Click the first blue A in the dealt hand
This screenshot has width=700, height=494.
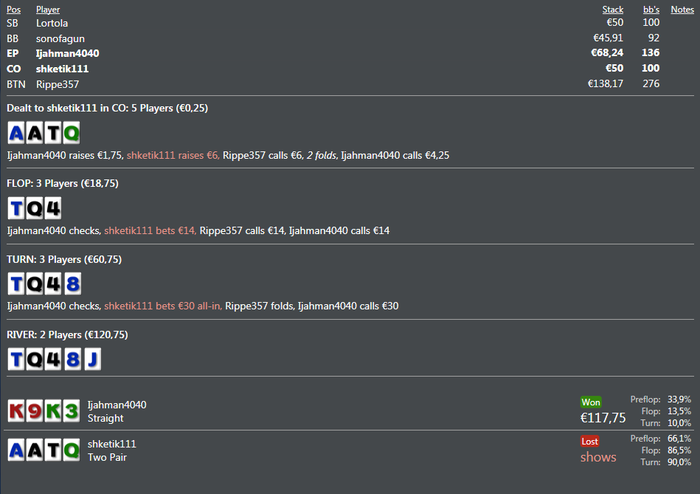17,133
